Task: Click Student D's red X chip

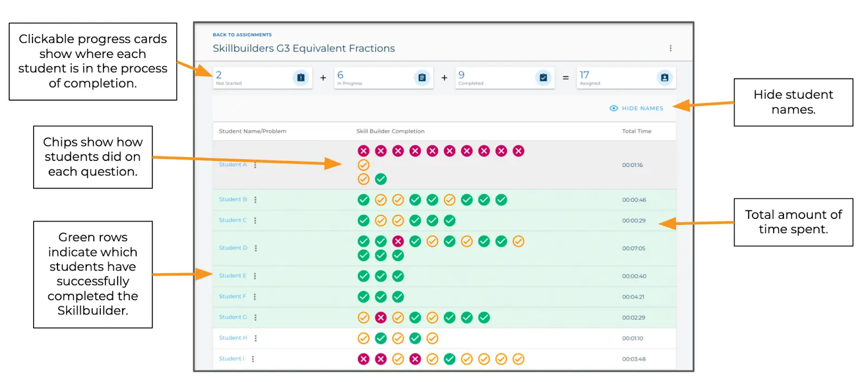Action: (x=398, y=241)
